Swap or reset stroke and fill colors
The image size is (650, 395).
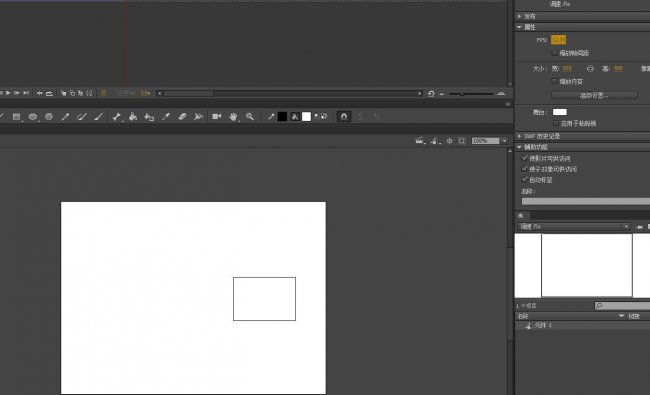click(x=320, y=116)
